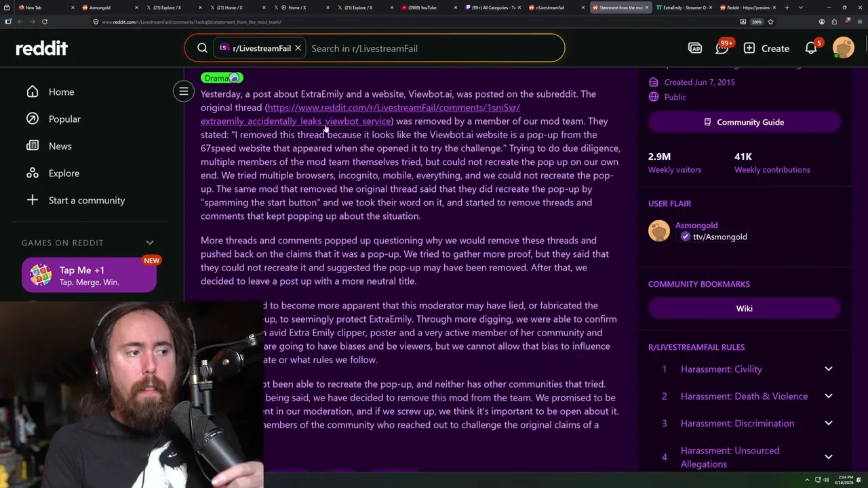This screenshot has width=868, height=488.
Task: Open the chat messages icon
Action: pyautogui.click(x=723, y=47)
